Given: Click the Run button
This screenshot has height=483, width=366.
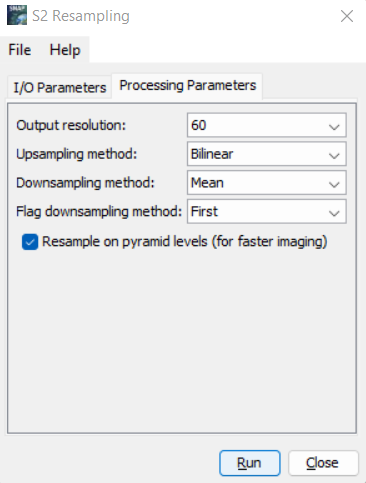Looking at the screenshot, I should [250, 463].
